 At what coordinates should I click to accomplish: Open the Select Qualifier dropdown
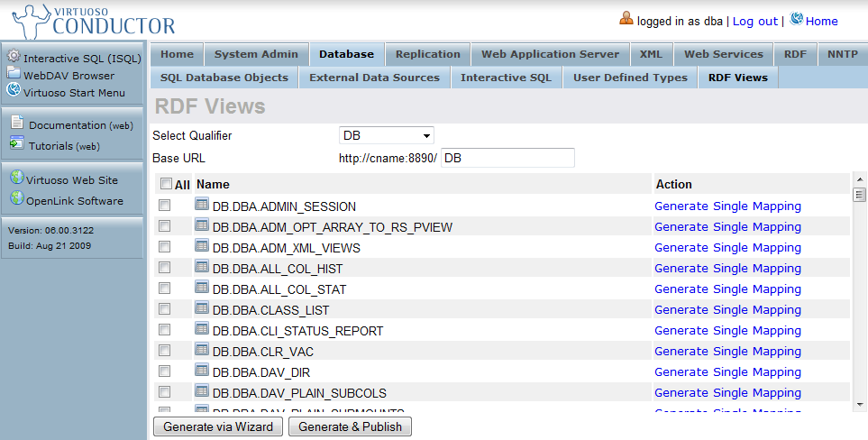click(x=387, y=135)
